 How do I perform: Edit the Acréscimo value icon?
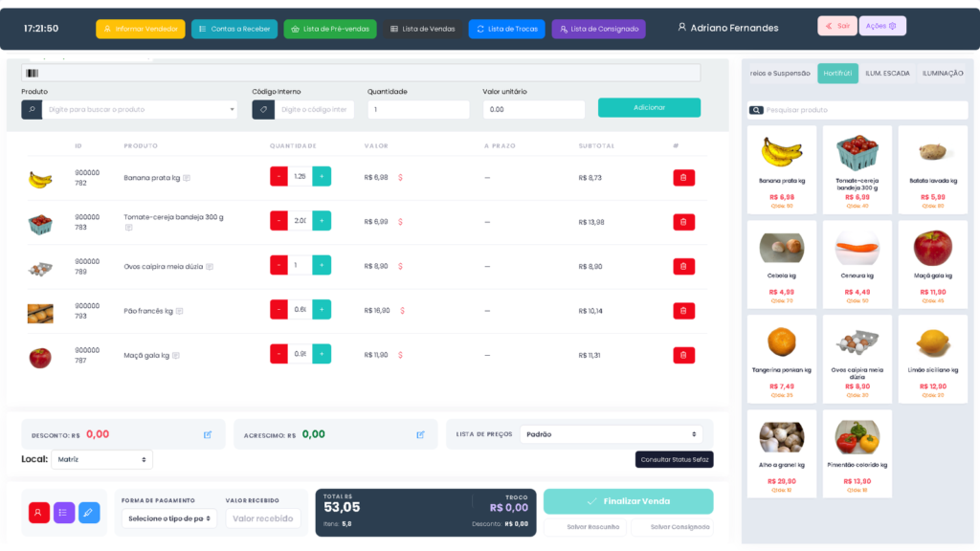(x=421, y=435)
